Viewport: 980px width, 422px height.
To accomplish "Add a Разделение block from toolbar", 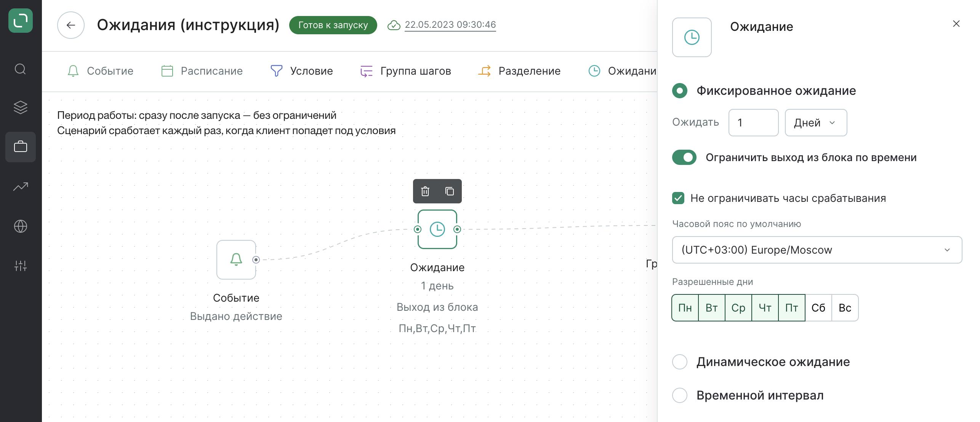I will tap(519, 71).
